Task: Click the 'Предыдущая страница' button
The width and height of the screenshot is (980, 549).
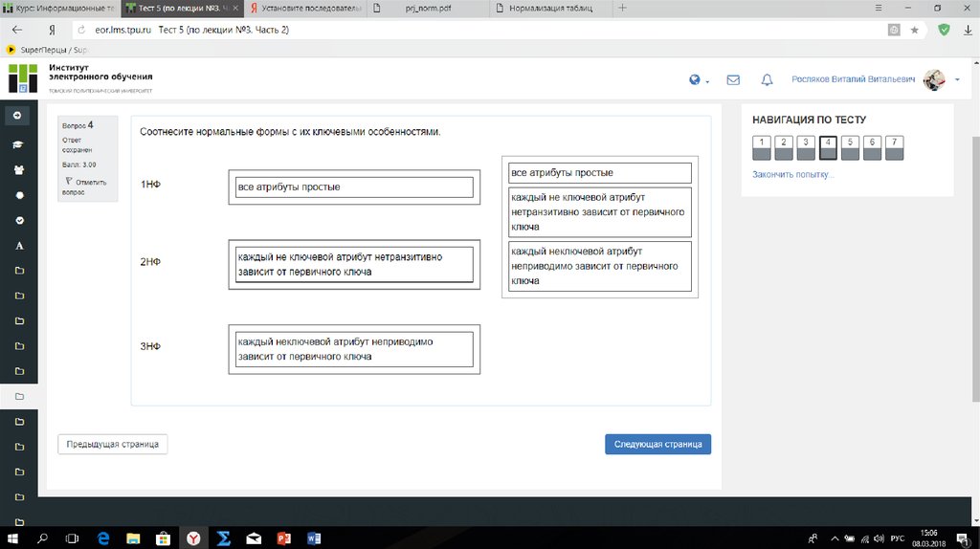Action: coord(113,444)
